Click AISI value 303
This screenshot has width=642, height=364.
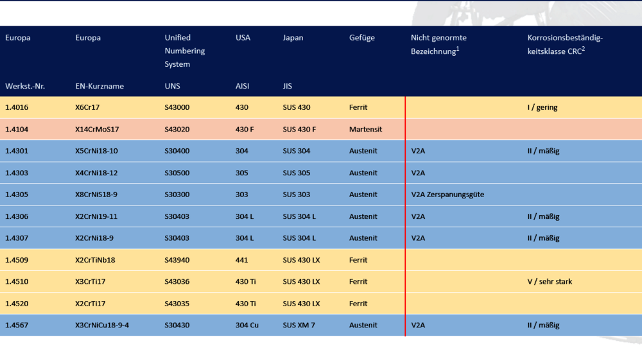241,195
